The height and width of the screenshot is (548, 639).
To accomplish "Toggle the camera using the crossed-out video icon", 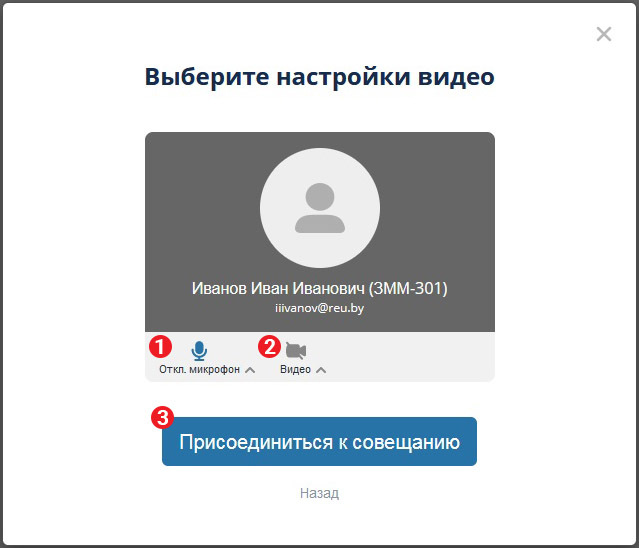I will (296, 350).
